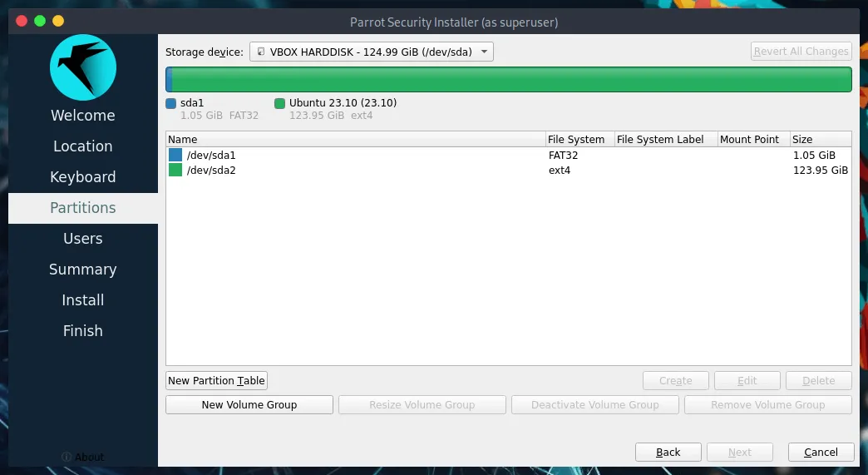Click the Back button
Screen dimensions: 868x475
[668, 453]
